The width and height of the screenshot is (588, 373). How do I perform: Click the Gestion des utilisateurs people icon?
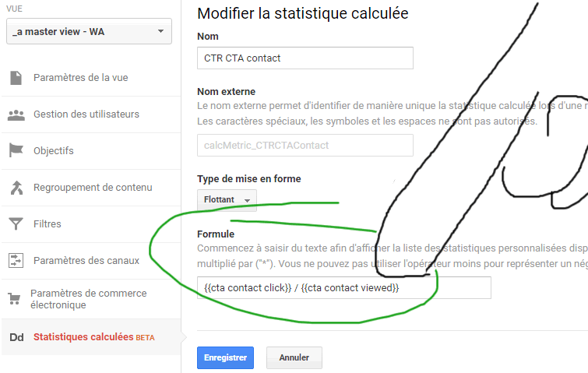[16, 114]
